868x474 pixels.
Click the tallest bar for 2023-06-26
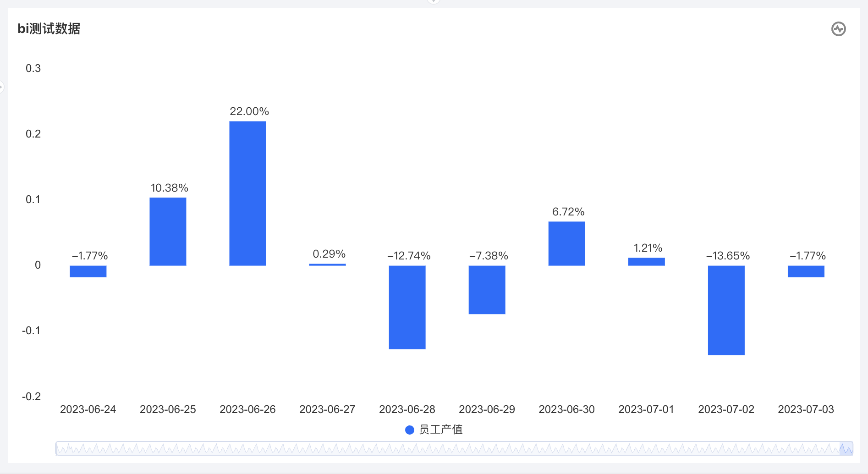click(x=247, y=193)
